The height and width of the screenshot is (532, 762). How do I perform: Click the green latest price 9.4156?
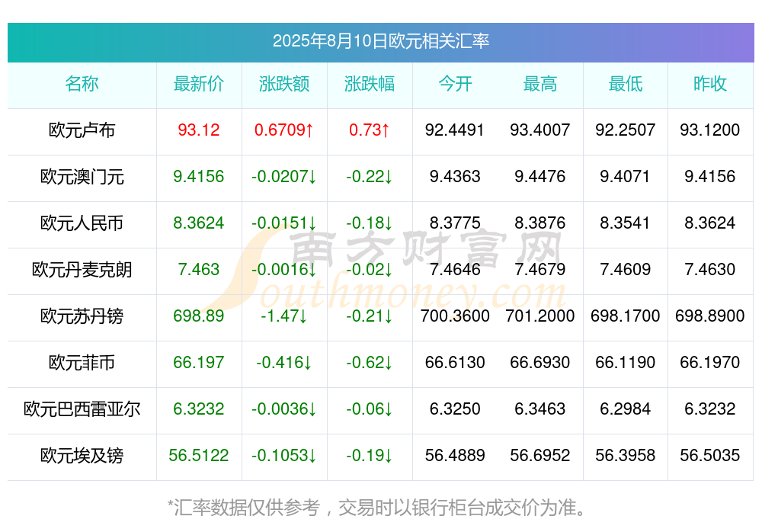[x=199, y=176]
